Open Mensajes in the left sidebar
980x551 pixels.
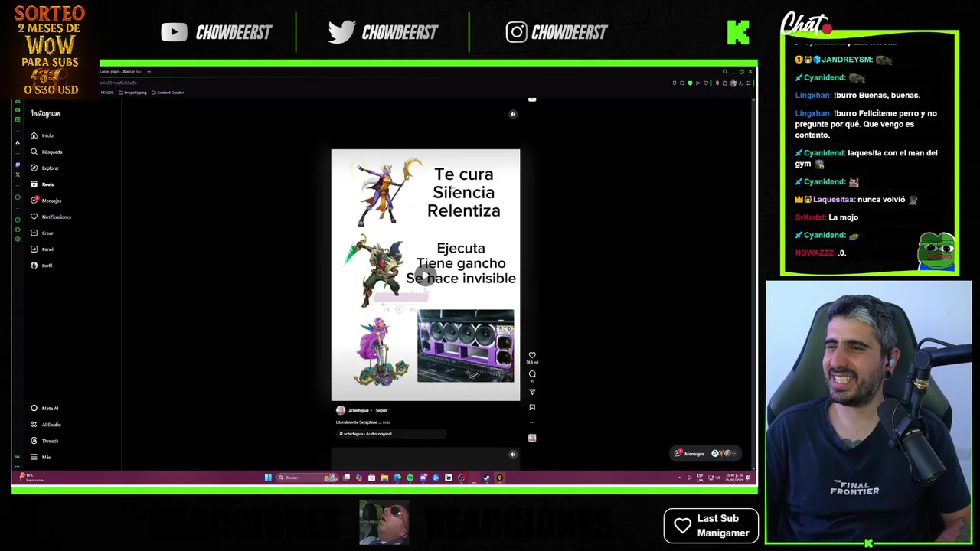pyautogui.click(x=46, y=201)
